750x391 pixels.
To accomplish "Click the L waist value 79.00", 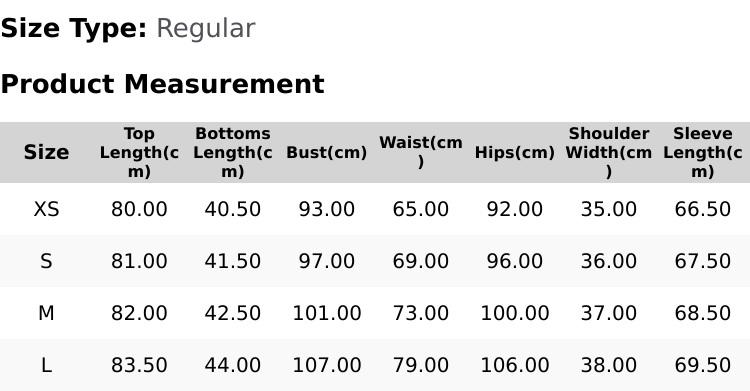I will pos(420,366).
